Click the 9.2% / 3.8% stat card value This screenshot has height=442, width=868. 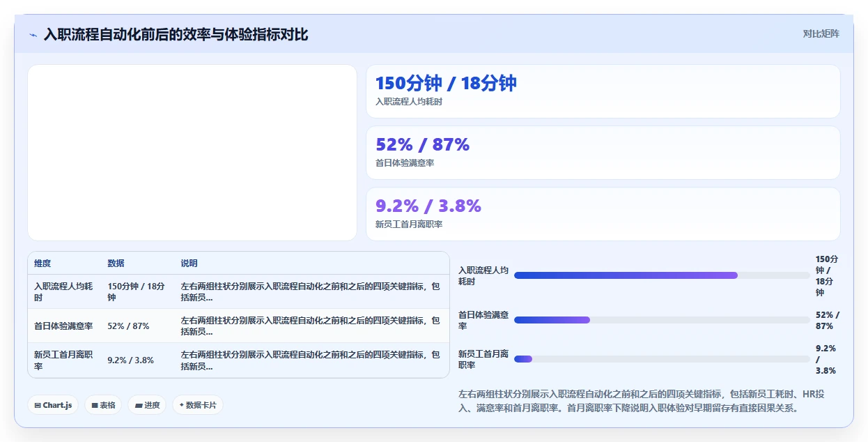point(428,206)
